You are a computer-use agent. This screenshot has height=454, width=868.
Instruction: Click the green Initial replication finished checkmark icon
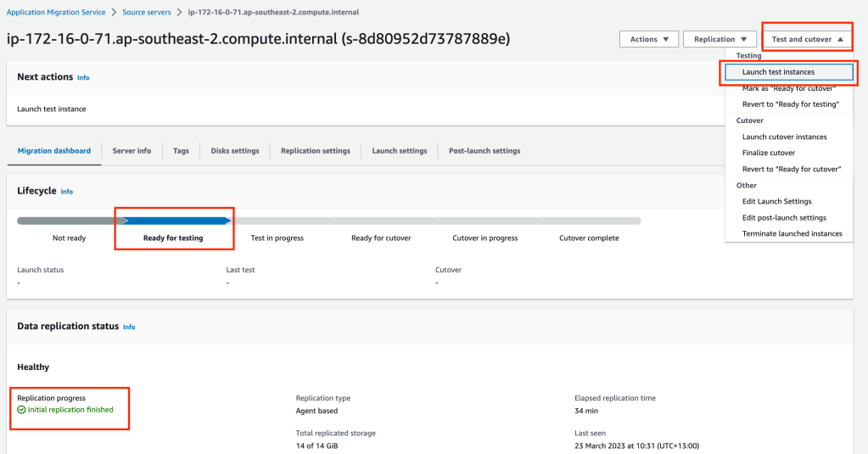(22, 410)
